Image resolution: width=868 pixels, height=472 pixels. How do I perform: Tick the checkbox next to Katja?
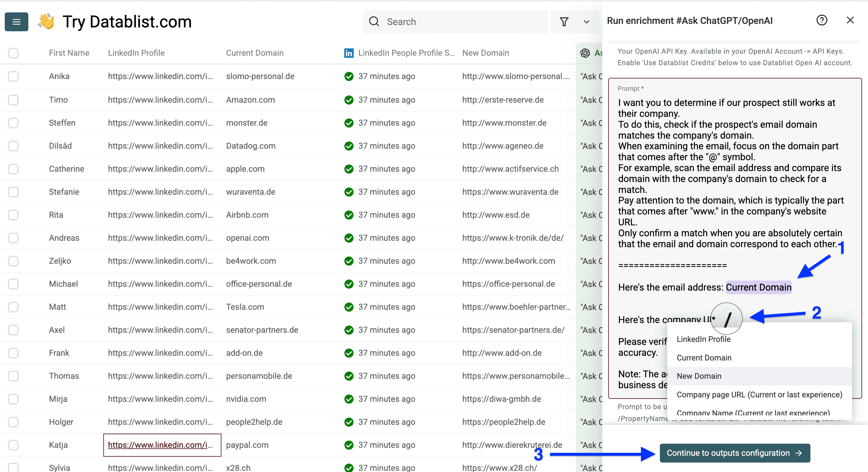pyautogui.click(x=13, y=445)
